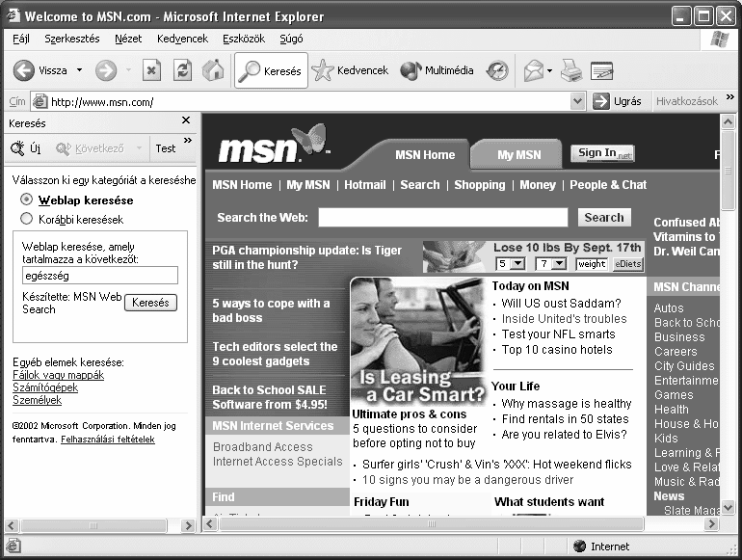The height and width of the screenshot is (560, 742).
Task: Click the Személyek link
Action: pos(37,400)
